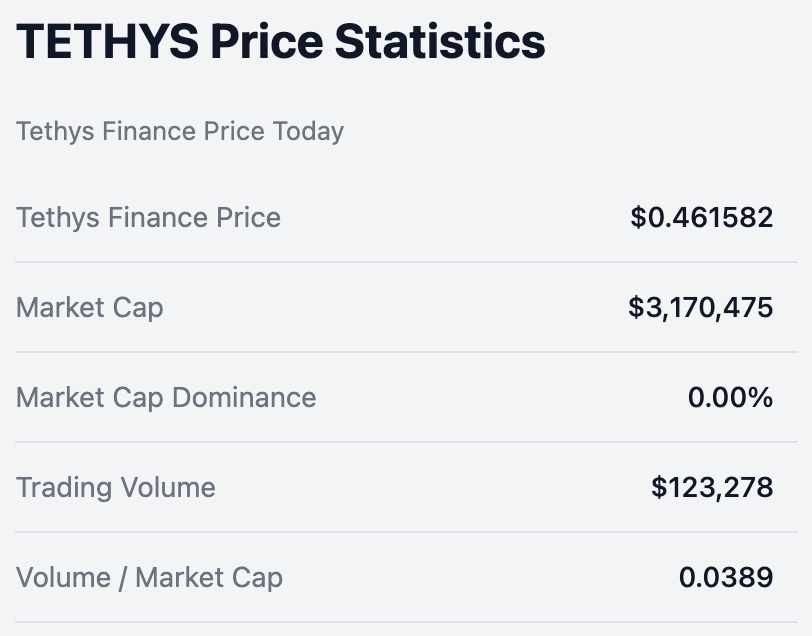This screenshot has height=636, width=812.
Task: Click the word Statistics in the heading
Action: pyautogui.click(x=440, y=41)
